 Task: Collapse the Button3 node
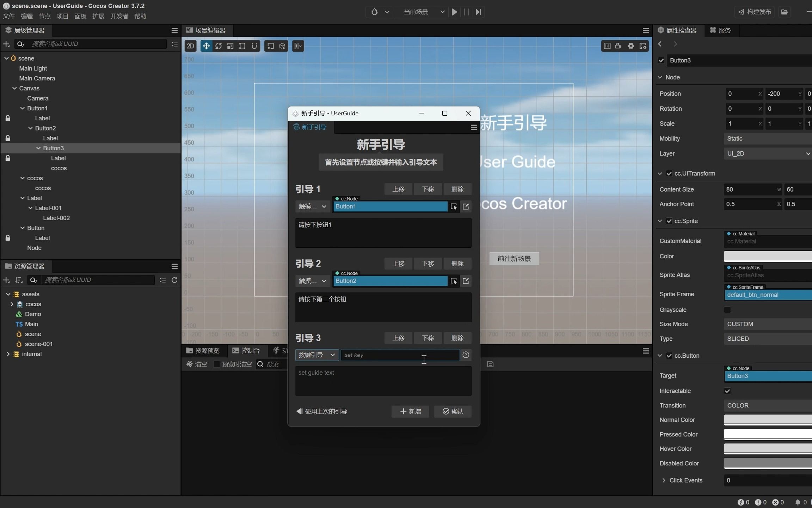[38, 148]
